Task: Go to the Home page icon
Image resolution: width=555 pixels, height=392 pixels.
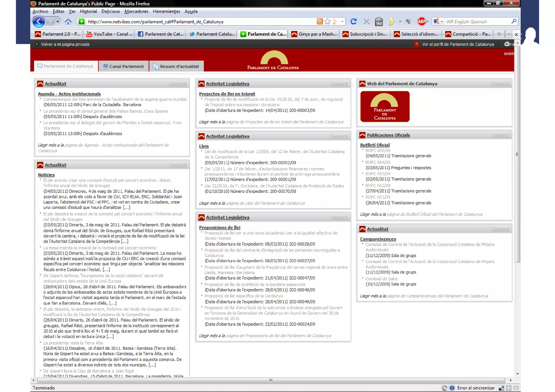Action: coord(68,21)
